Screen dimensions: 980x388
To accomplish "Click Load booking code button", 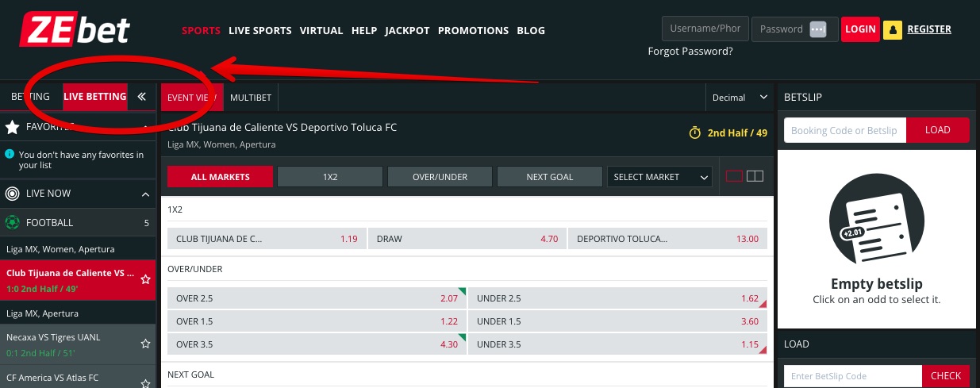I will click(x=937, y=130).
